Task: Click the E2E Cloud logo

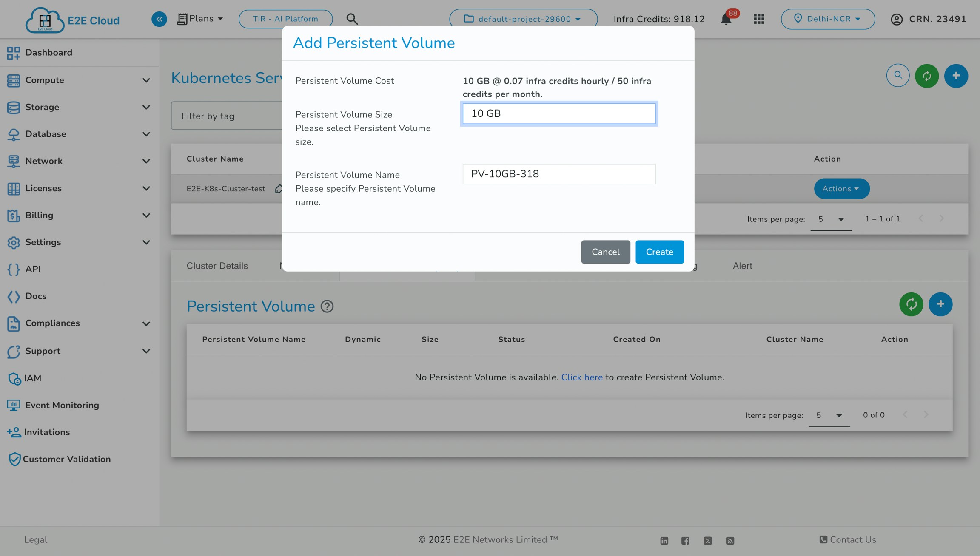Action: pyautogui.click(x=72, y=20)
